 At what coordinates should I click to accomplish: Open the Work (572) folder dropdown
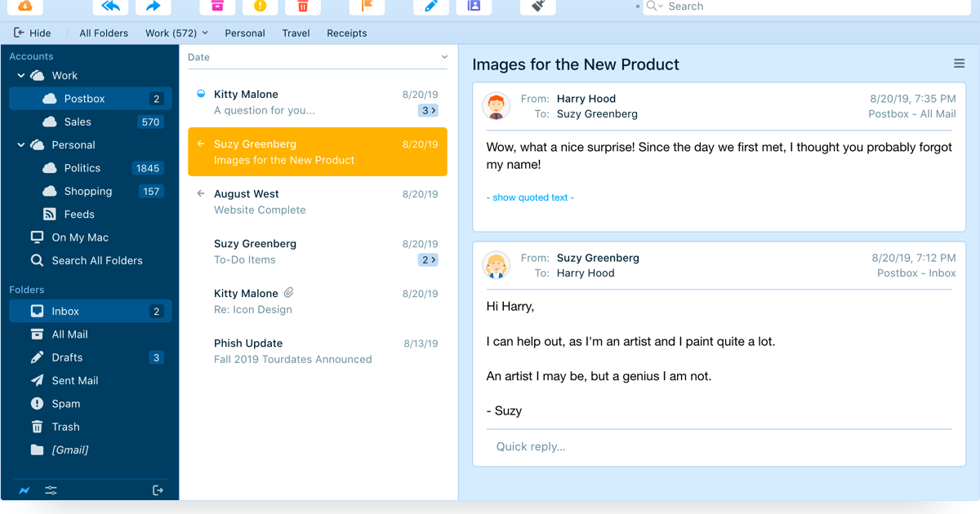tap(176, 33)
